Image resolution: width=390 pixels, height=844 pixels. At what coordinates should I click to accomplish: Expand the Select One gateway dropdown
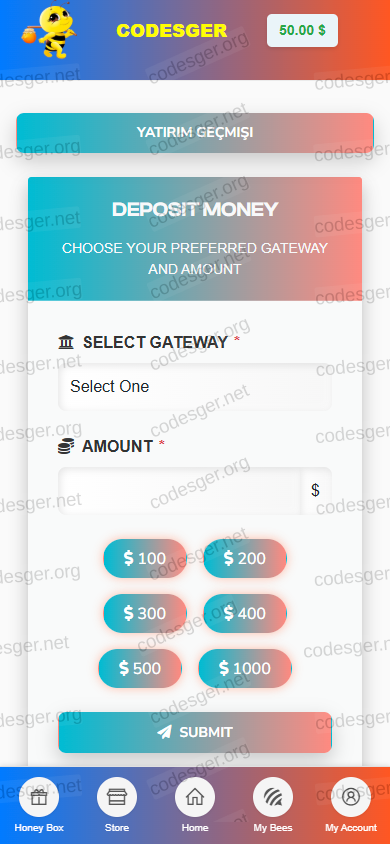coord(195,386)
